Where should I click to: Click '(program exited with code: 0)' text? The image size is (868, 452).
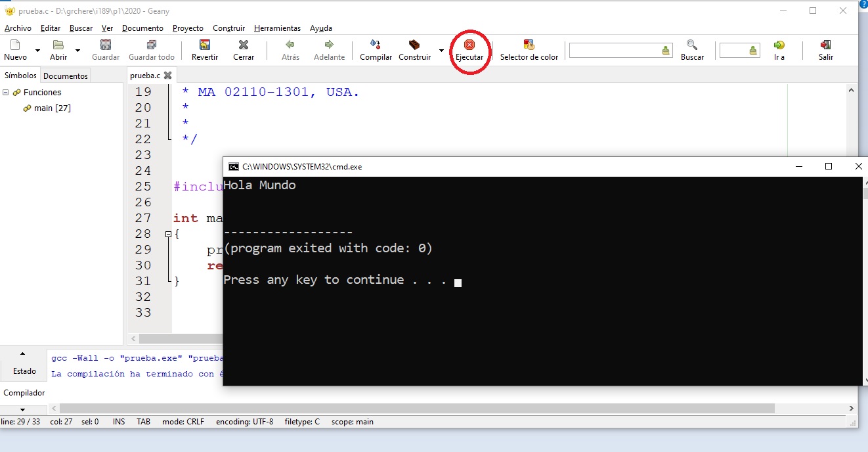pyautogui.click(x=328, y=248)
